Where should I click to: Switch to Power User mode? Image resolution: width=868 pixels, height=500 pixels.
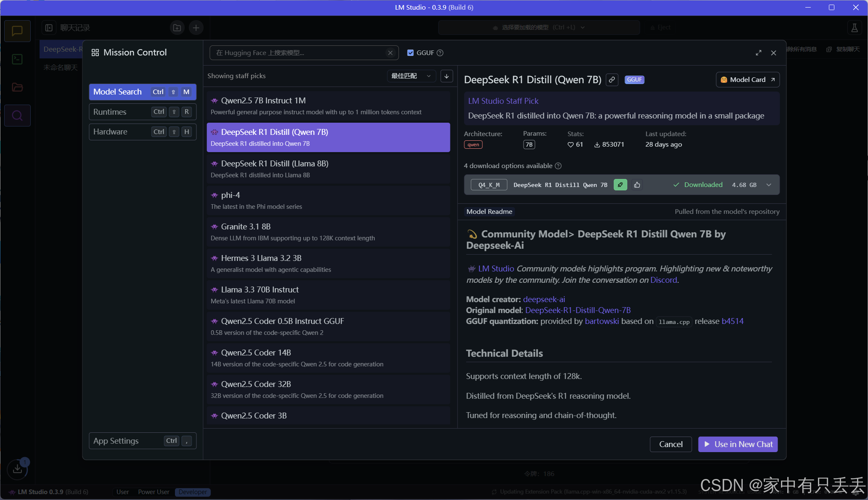tap(153, 492)
